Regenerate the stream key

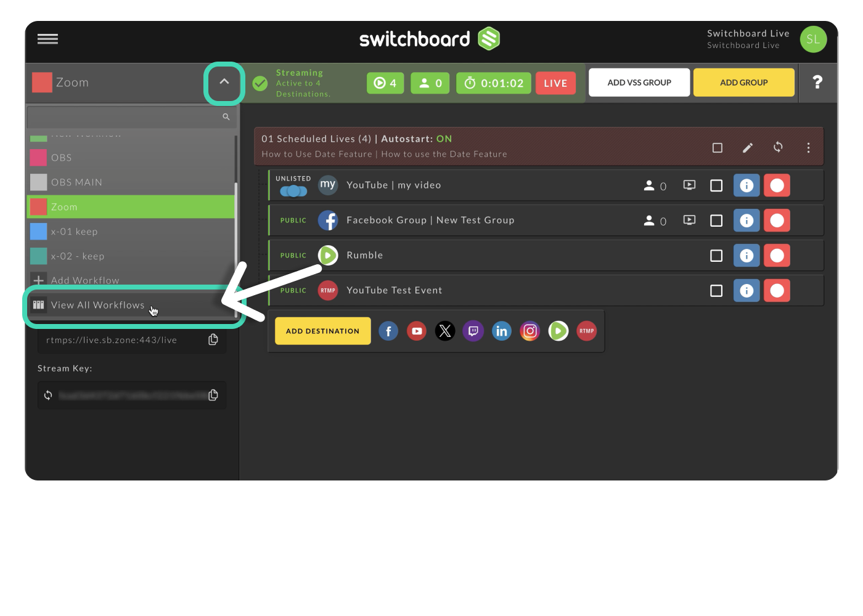48,395
